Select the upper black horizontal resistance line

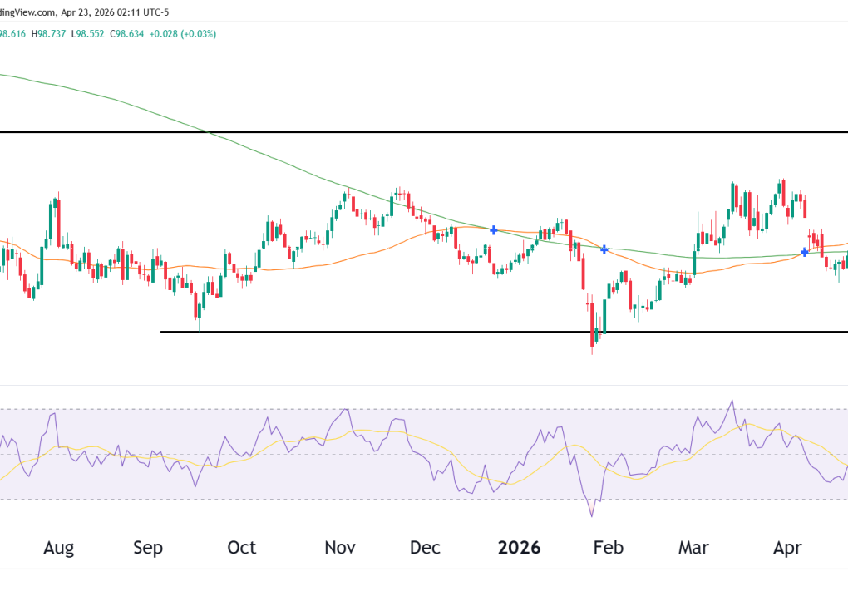[416, 132]
